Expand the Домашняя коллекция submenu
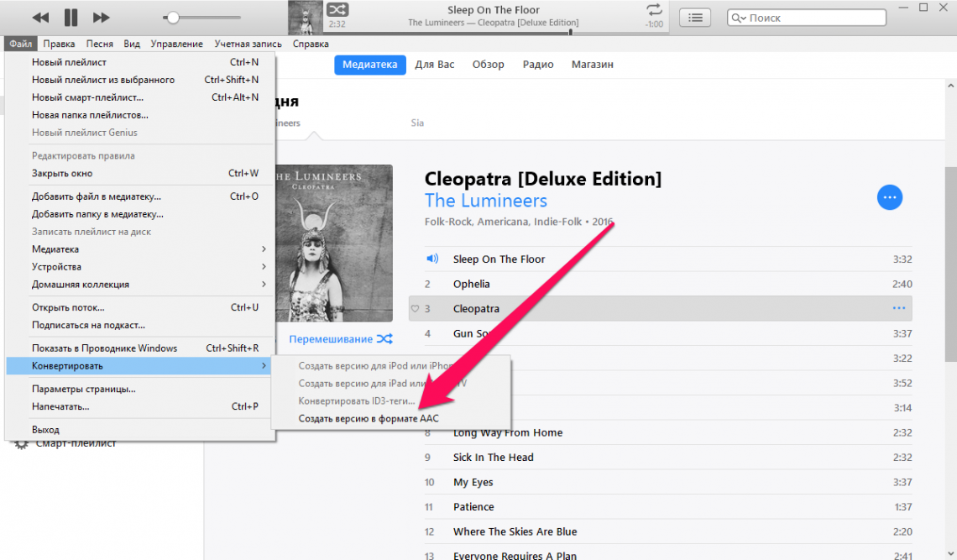This screenshot has width=957, height=560. pyautogui.click(x=140, y=285)
